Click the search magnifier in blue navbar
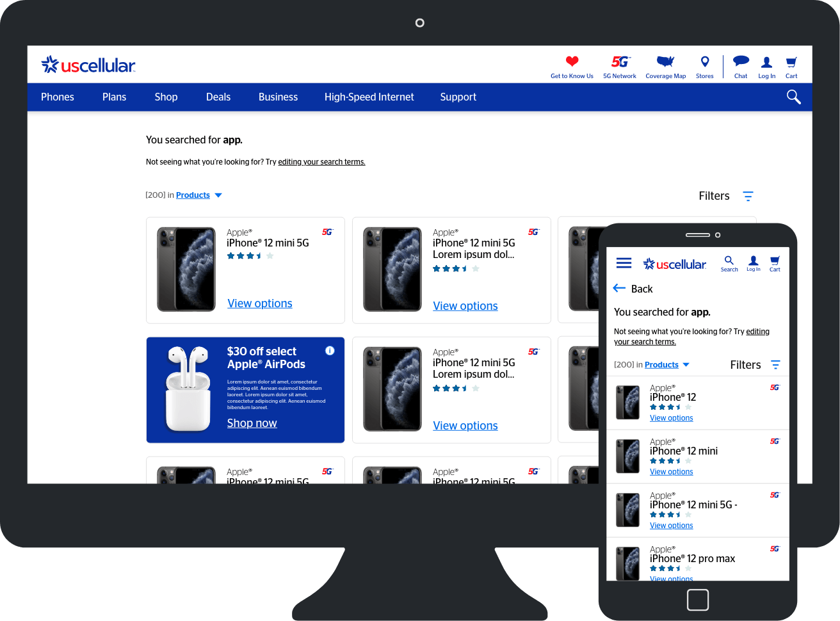 793,97
